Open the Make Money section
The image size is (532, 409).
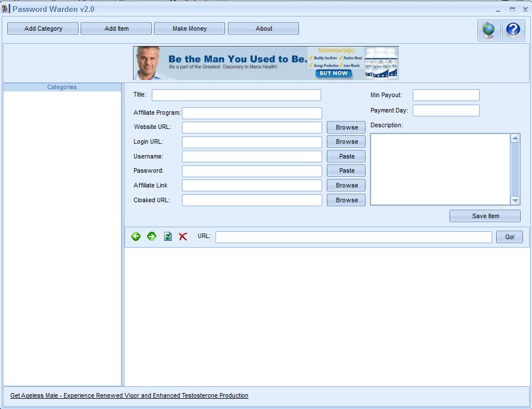190,28
